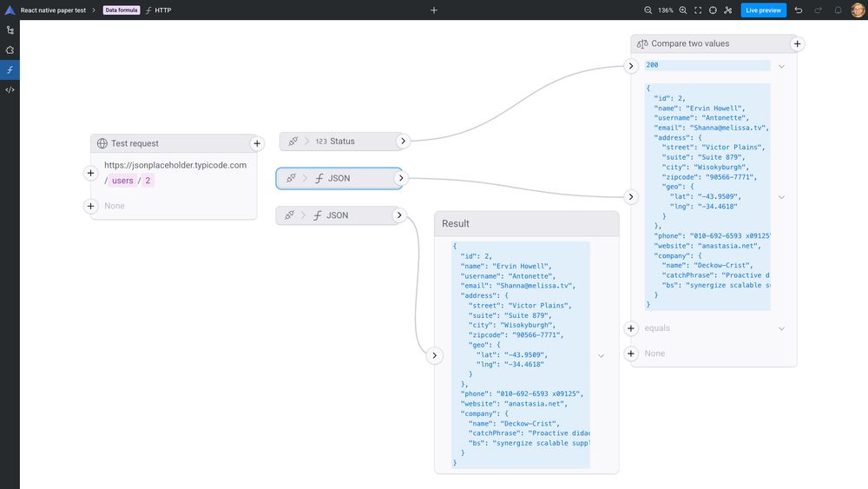Click the zoom out magnifier icon
This screenshot has height=489, width=868.
click(648, 10)
